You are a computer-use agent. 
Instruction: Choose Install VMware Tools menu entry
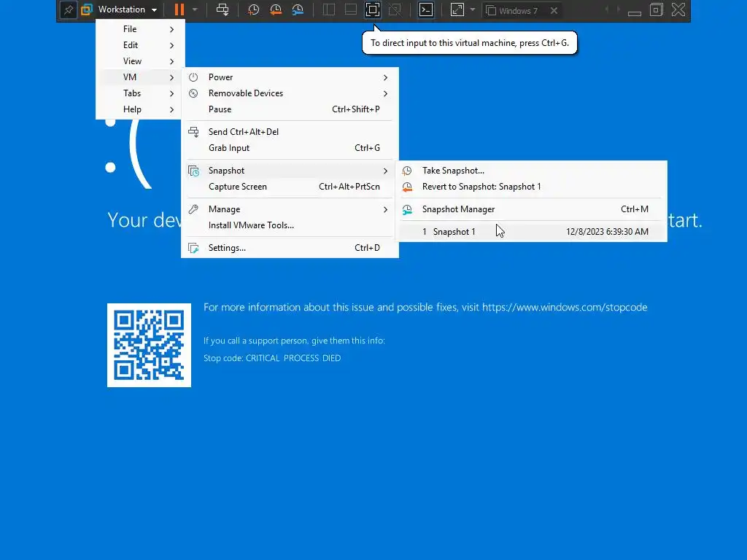[290, 225]
